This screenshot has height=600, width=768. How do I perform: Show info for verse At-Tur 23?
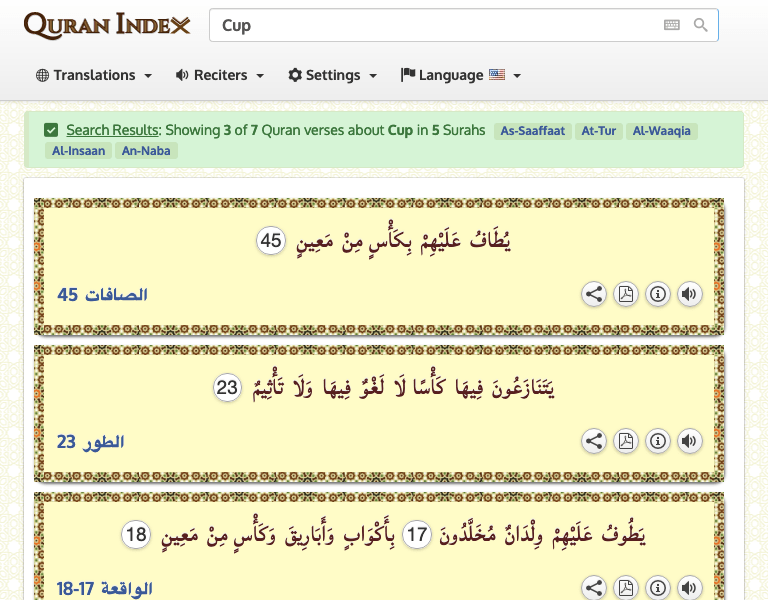(657, 441)
